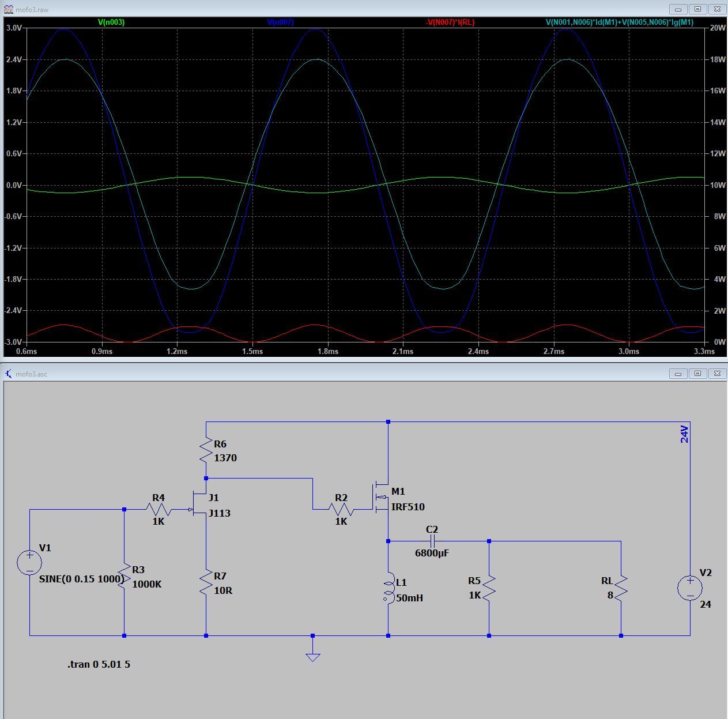Click the 3.3ms time axis label

click(704, 351)
